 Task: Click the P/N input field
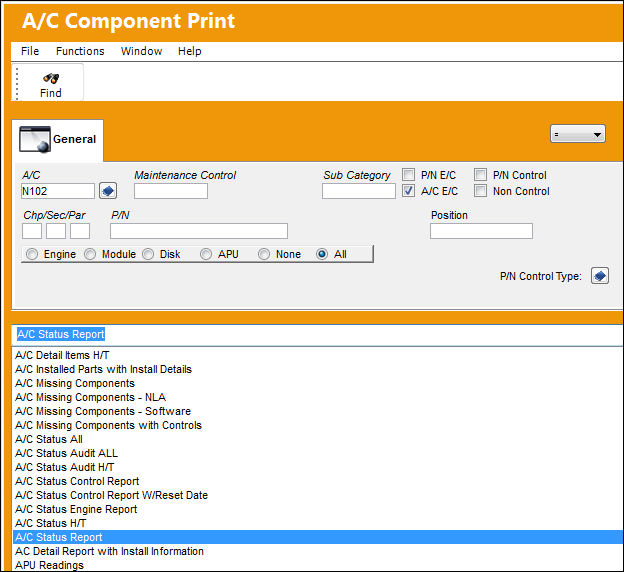[x=199, y=231]
